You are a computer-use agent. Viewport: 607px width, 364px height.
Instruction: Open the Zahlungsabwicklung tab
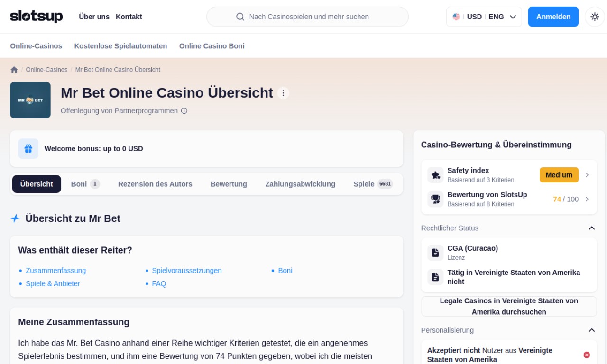300,184
